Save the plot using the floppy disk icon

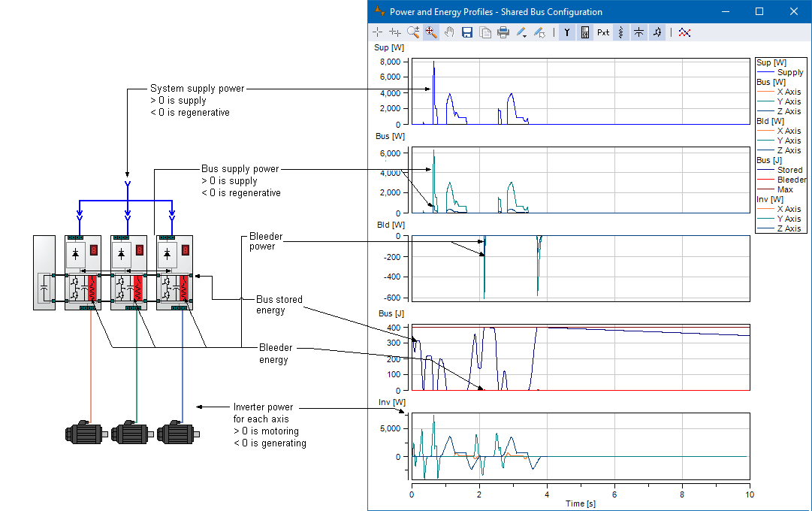467,32
